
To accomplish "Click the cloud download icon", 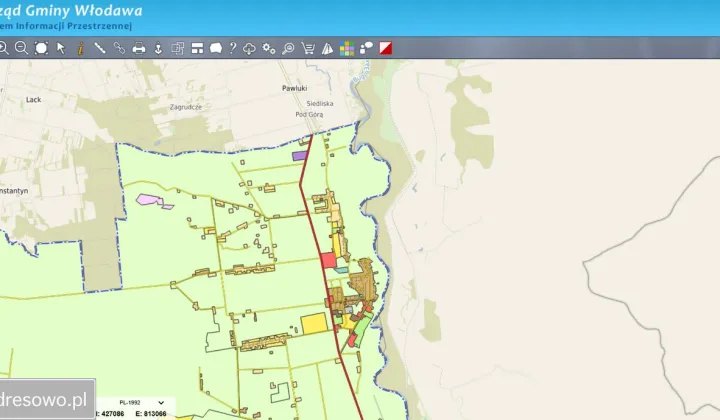I will pyautogui.click(x=249, y=48).
